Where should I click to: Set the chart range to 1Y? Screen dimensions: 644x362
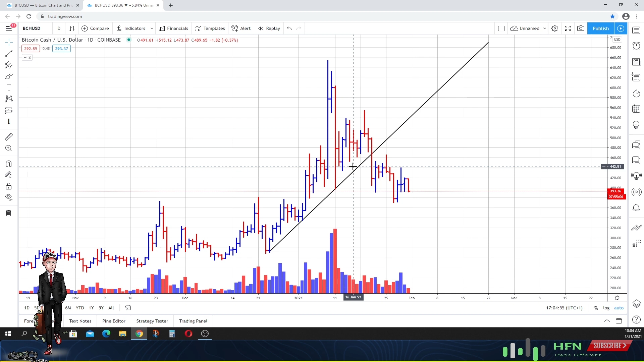pos(91,308)
